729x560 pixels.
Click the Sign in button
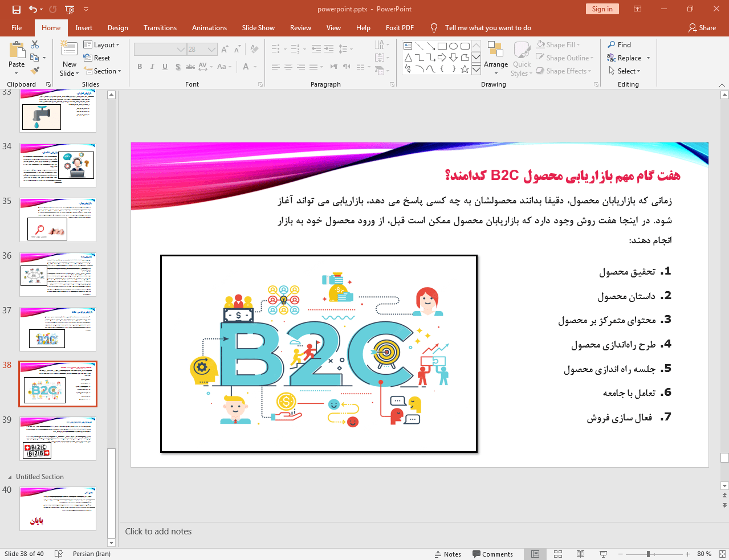point(602,9)
